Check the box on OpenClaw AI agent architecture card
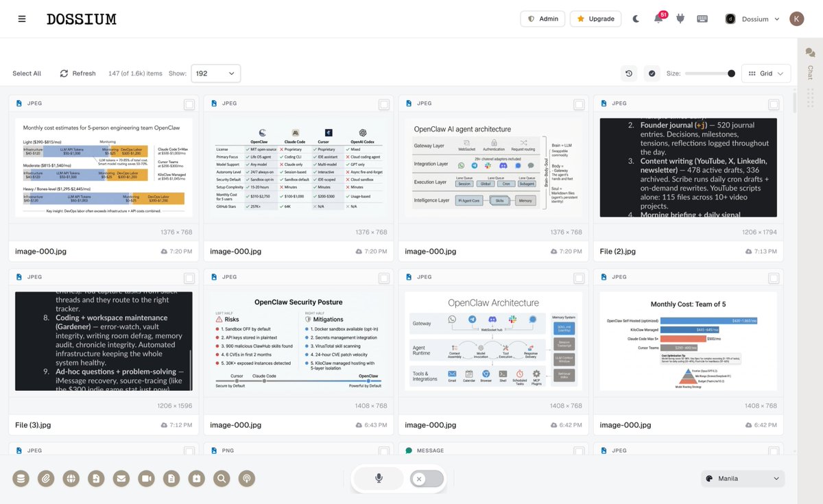This screenshot has width=823, height=504. click(579, 104)
